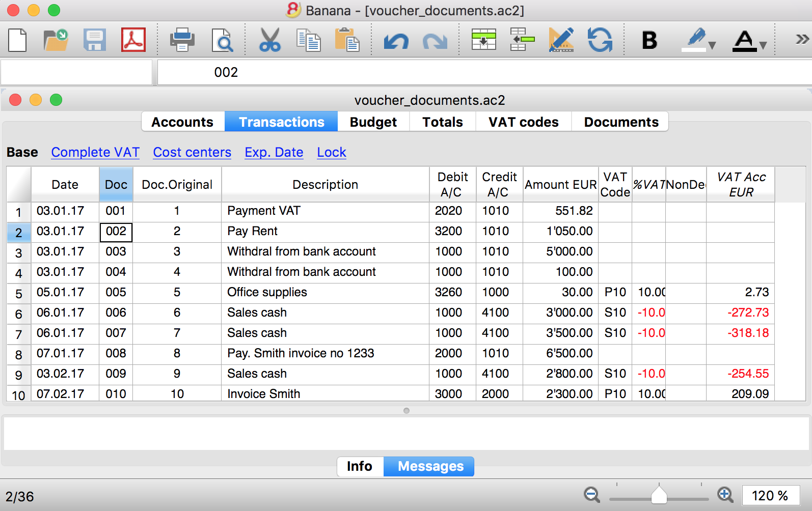
Task: Undo the last action
Action: pos(396,41)
